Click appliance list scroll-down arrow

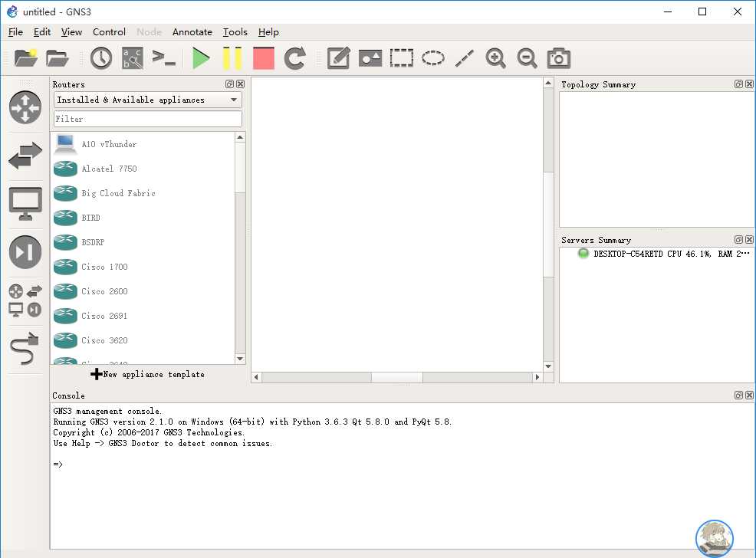click(x=240, y=359)
